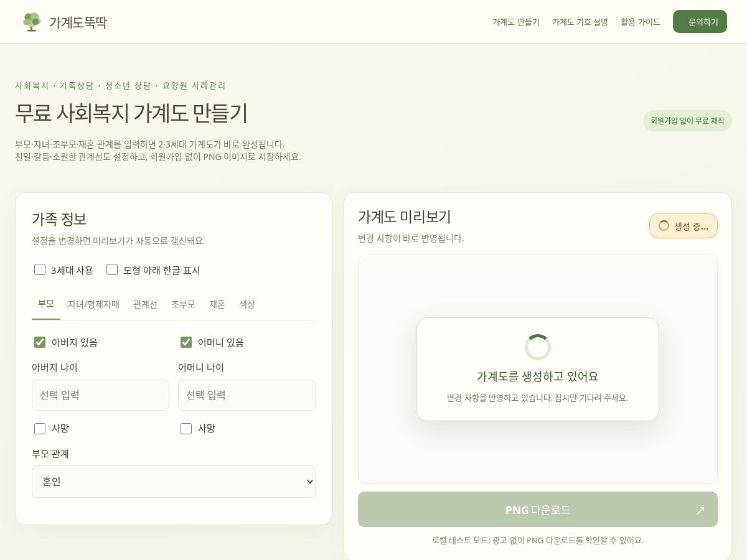The image size is (747, 560).
Task: Click the 무료 사회복지 가계도 만들기 headline
Action: [131, 113]
